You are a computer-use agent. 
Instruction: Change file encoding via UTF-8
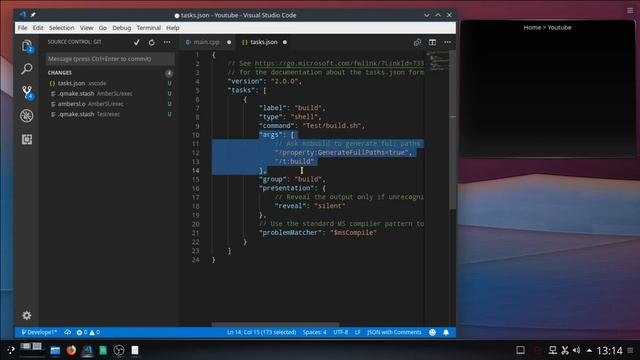pyautogui.click(x=340, y=332)
